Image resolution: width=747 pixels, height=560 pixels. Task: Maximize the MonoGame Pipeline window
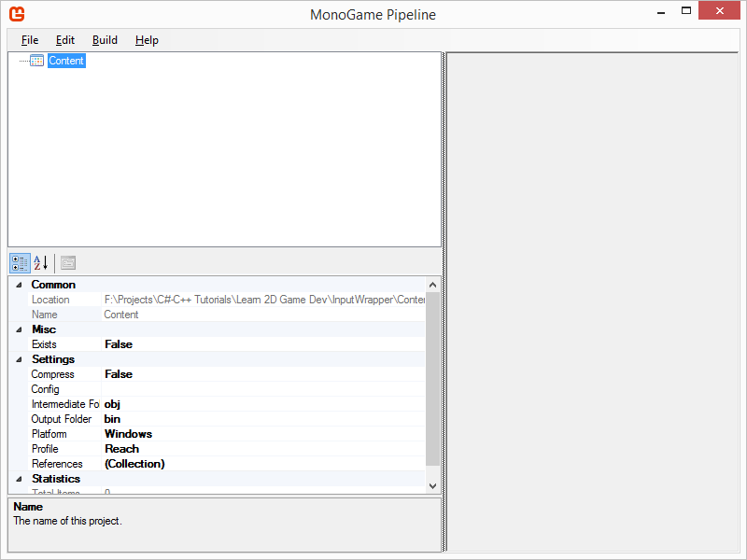(686, 10)
